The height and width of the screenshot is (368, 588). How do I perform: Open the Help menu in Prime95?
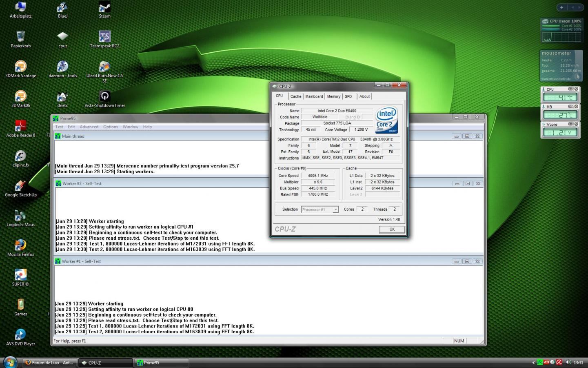(147, 127)
